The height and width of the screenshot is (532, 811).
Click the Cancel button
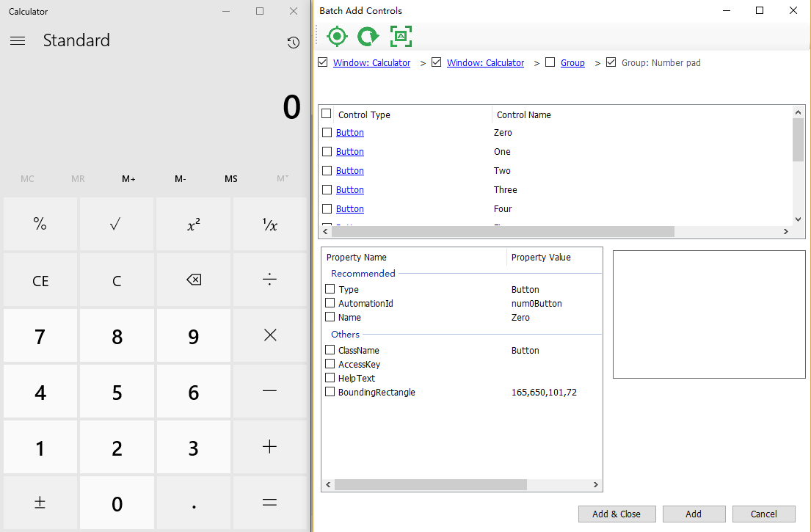click(x=764, y=514)
